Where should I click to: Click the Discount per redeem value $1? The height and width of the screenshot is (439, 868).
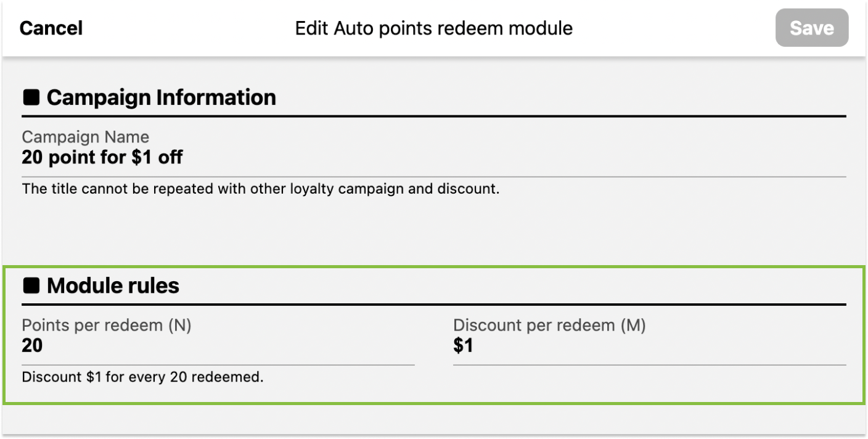point(463,346)
